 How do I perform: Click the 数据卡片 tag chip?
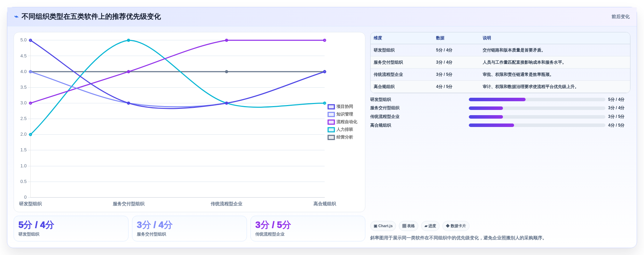(x=456, y=226)
